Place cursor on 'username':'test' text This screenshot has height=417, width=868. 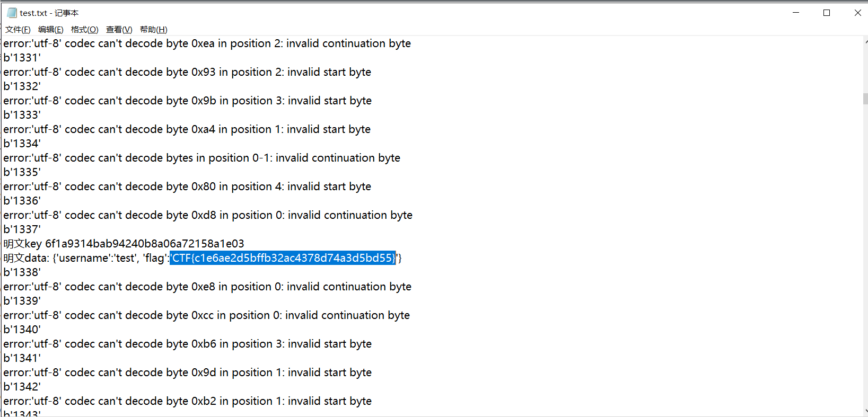(95, 258)
